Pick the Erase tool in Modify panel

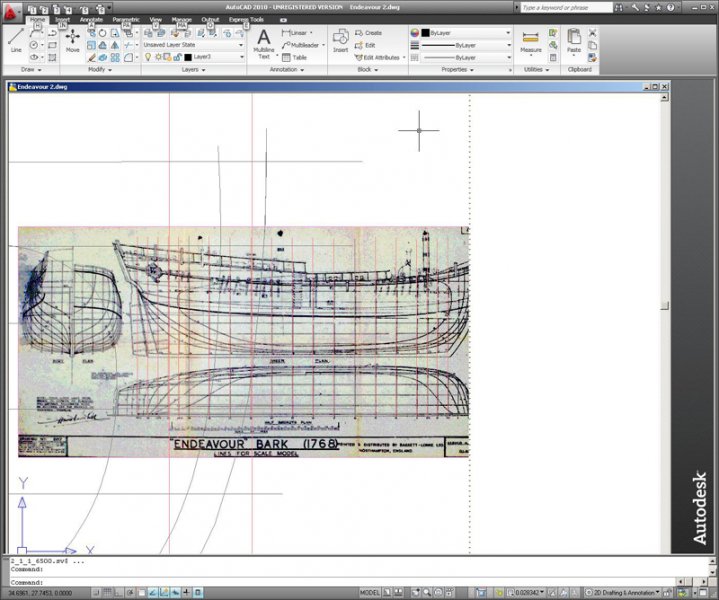(91, 57)
